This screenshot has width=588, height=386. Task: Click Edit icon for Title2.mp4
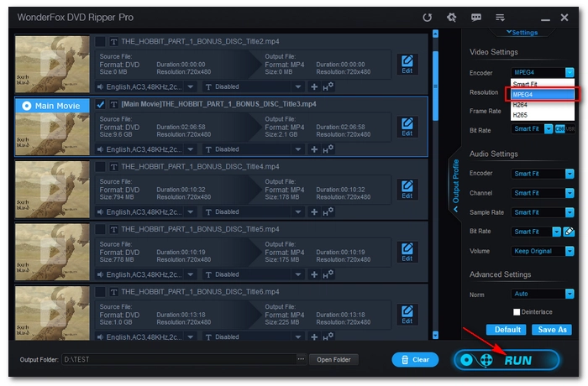tap(407, 65)
